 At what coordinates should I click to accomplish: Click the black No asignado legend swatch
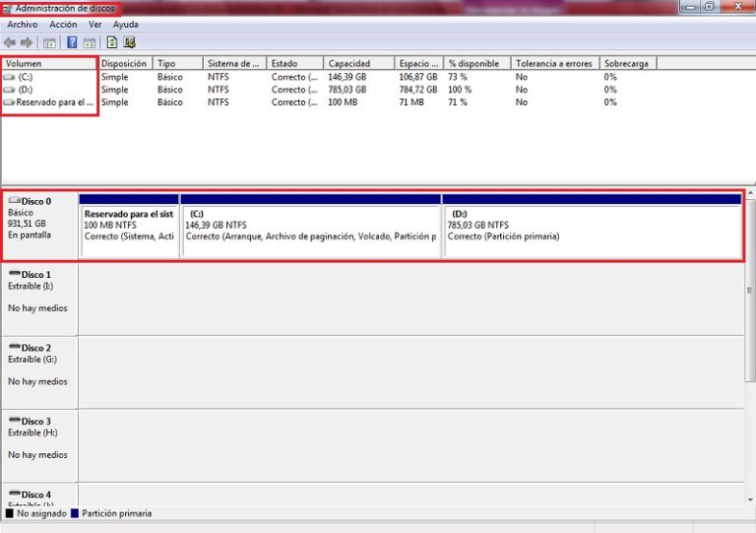[x=9, y=513]
